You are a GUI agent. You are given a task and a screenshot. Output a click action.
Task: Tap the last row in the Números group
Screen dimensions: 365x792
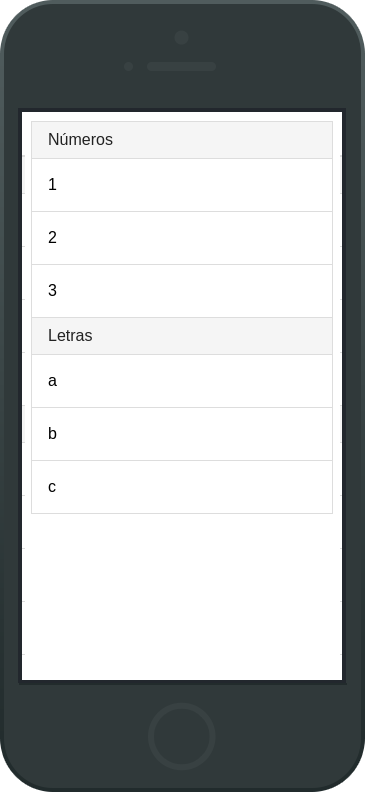click(x=182, y=291)
